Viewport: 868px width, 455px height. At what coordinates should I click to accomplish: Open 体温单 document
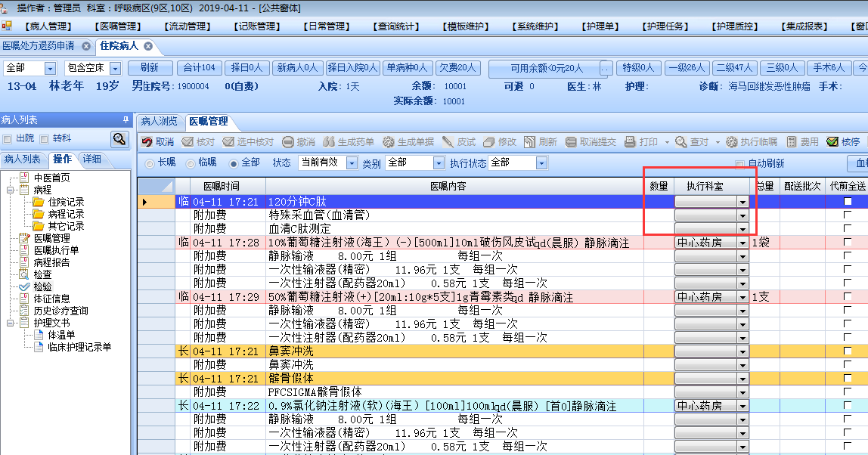coord(61,335)
